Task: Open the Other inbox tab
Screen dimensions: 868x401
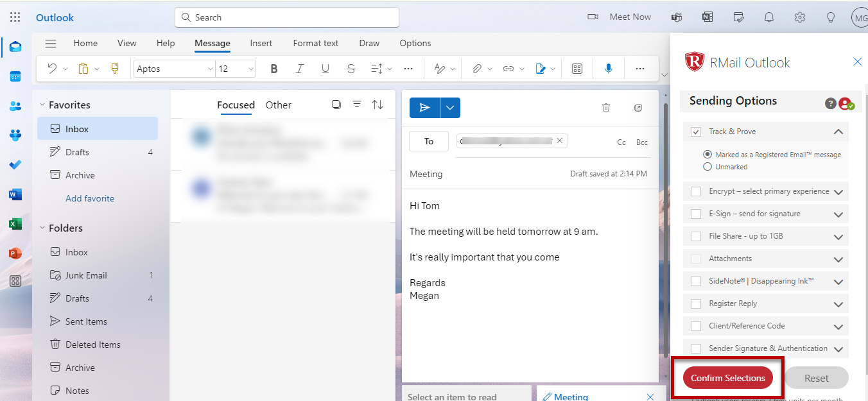Action: (x=278, y=105)
